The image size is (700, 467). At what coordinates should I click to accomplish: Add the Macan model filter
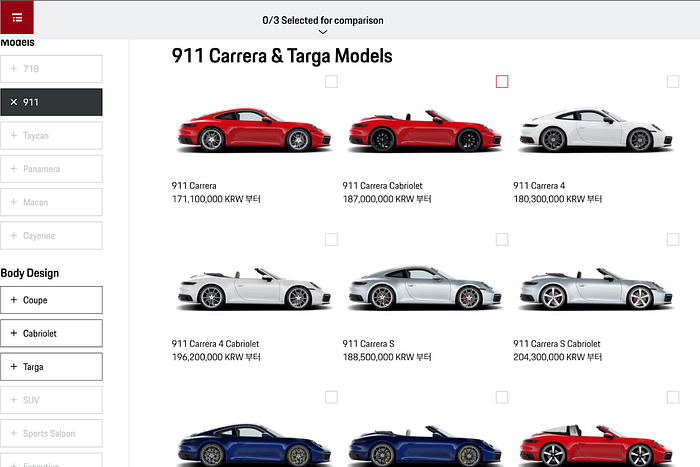tap(51, 202)
